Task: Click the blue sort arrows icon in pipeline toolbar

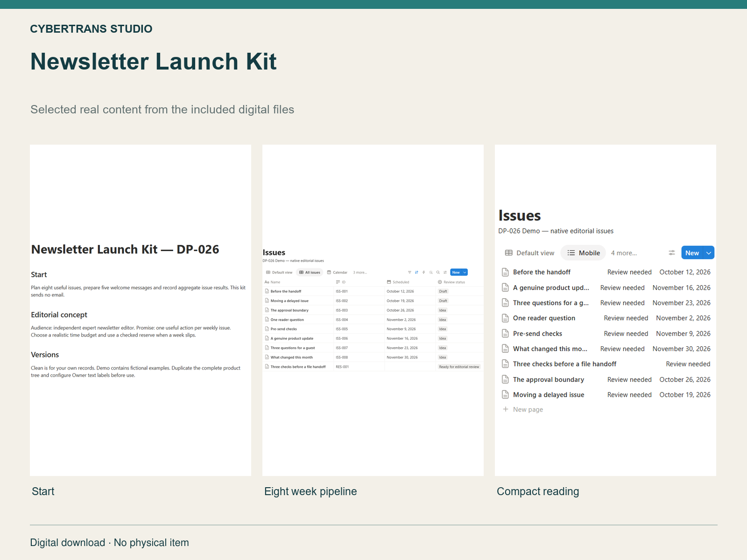Action: tap(416, 273)
